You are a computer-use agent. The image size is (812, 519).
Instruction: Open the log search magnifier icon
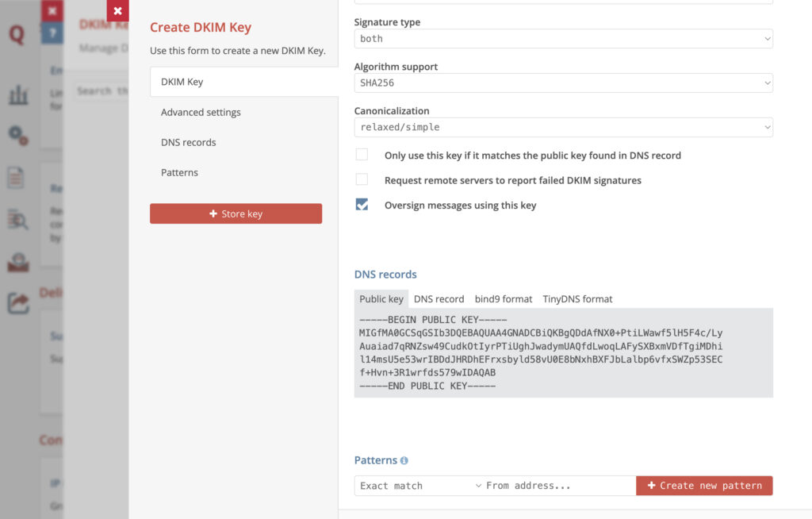(x=17, y=219)
